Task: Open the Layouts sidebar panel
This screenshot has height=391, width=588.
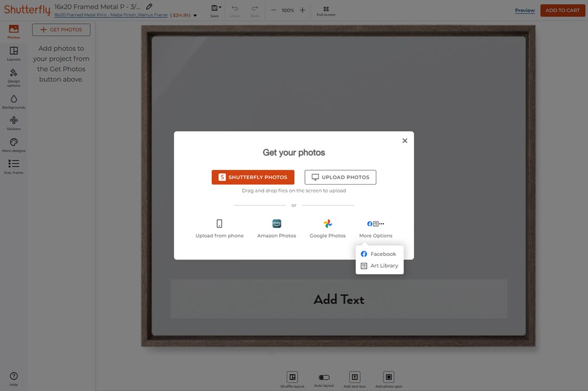Action: [14, 53]
